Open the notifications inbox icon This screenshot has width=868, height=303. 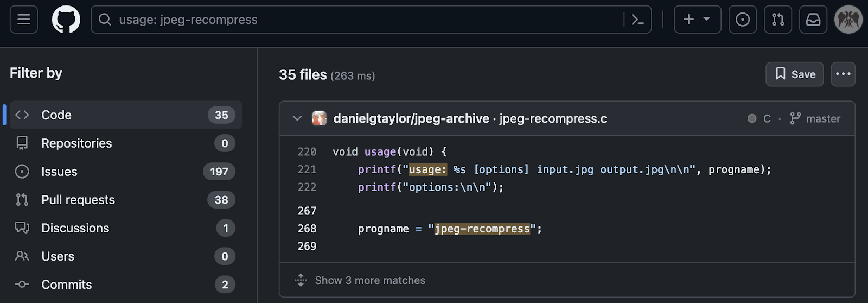click(x=813, y=20)
